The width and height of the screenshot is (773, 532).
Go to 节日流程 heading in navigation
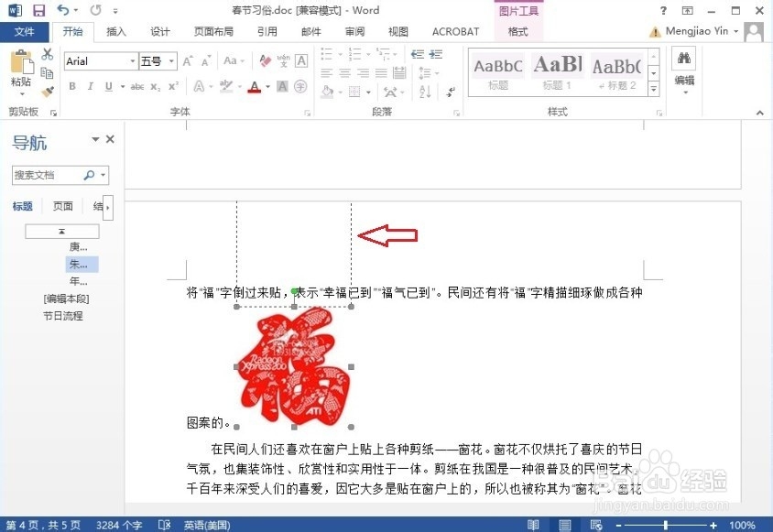[x=63, y=316]
